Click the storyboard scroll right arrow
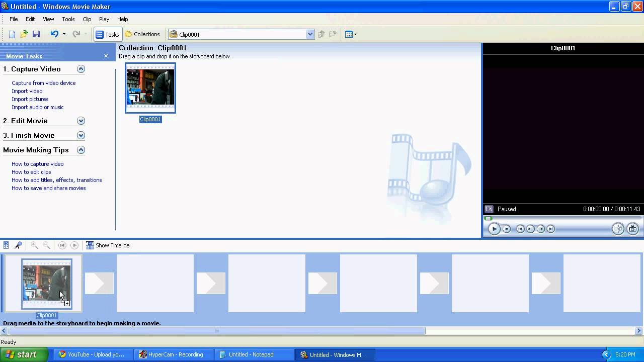644x362 pixels. coord(639,331)
